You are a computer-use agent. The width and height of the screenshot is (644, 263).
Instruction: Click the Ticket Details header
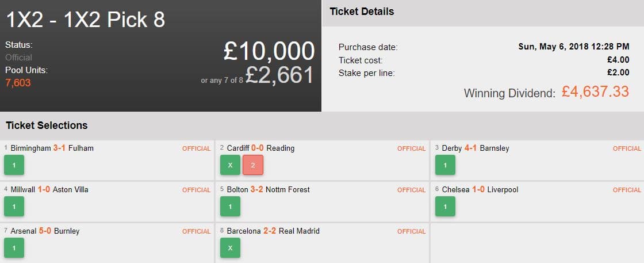pyautogui.click(x=361, y=12)
